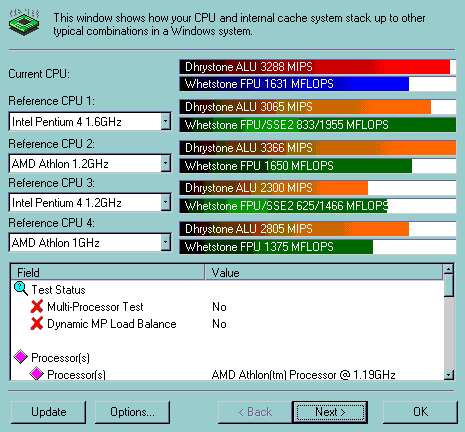
Task: Click the Current CPU Dhrystone ALU red bar
Action: pyautogui.click(x=318, y=67)
